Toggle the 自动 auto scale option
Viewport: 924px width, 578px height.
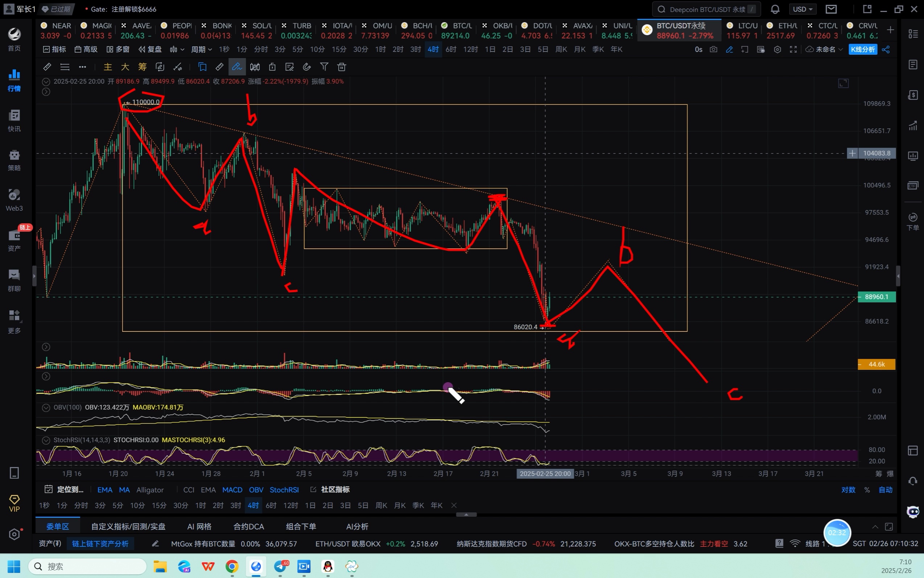[886, 490]
